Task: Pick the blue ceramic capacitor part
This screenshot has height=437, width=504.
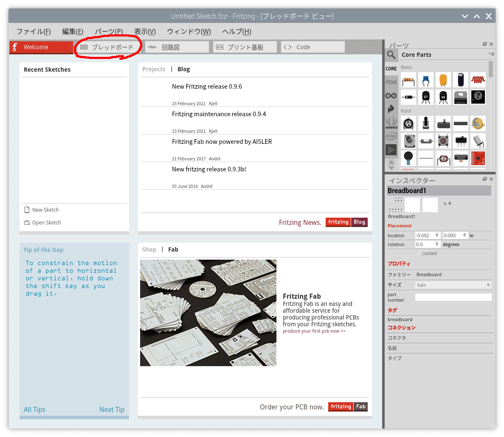Action: pyautogui.click(x=426, y=80)
